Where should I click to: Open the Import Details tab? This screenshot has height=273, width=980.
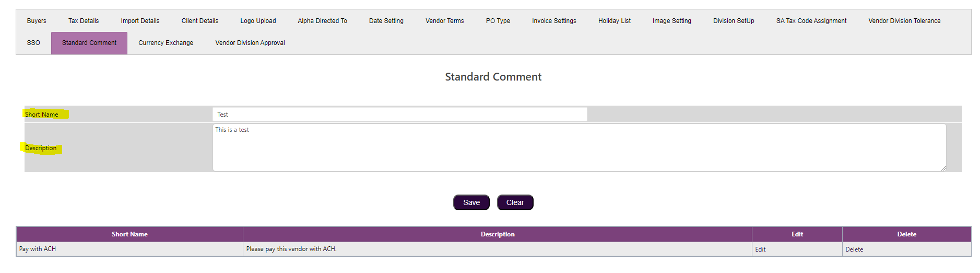pos(140,21)
